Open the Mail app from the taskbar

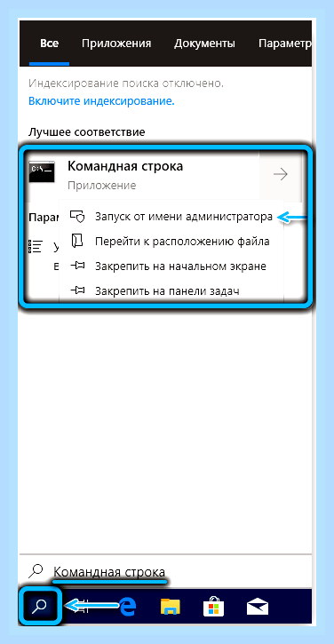pyautogui.click(x=258, y=607)
